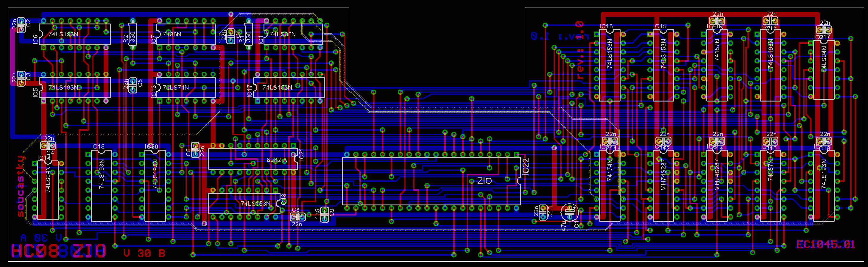Click the IC19 74LS193N chip
The image size is (868, 267).
(102, 185)
